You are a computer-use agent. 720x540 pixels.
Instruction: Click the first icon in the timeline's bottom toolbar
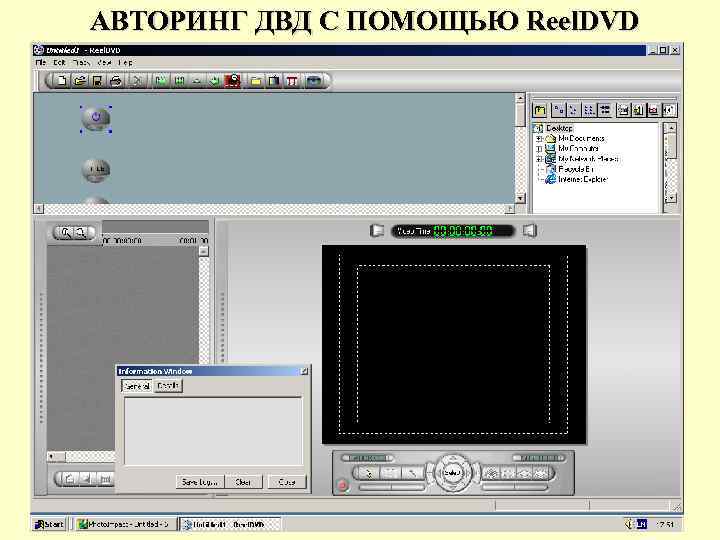point(70,479)
